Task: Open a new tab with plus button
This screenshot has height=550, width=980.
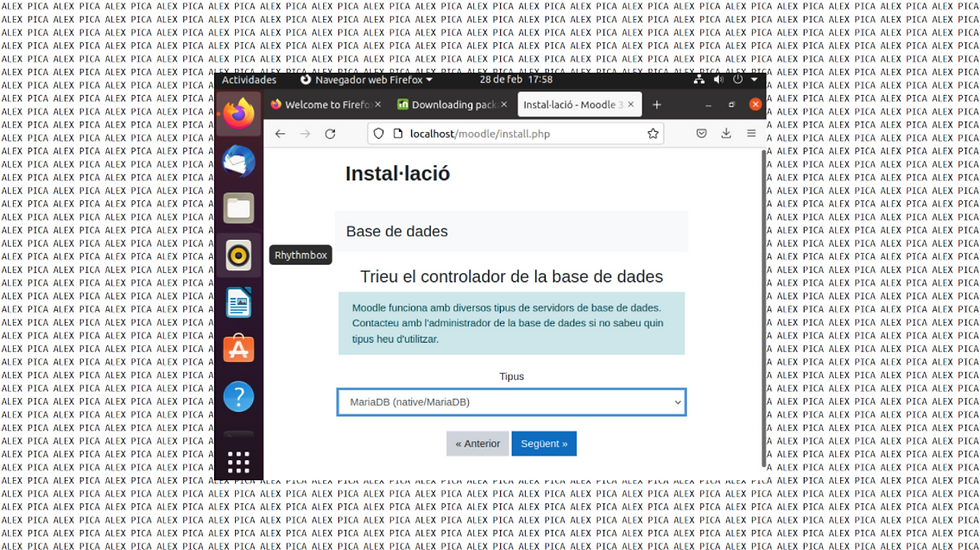Action: 657,105
